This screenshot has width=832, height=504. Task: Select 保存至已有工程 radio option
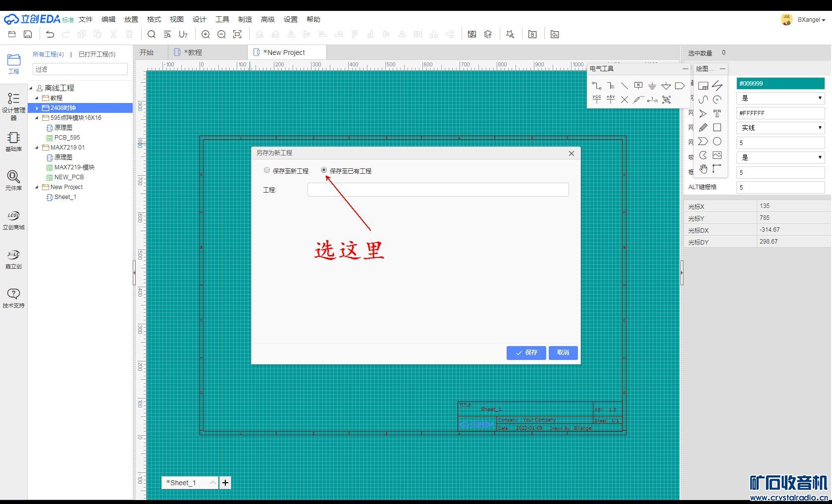point(324,170)
